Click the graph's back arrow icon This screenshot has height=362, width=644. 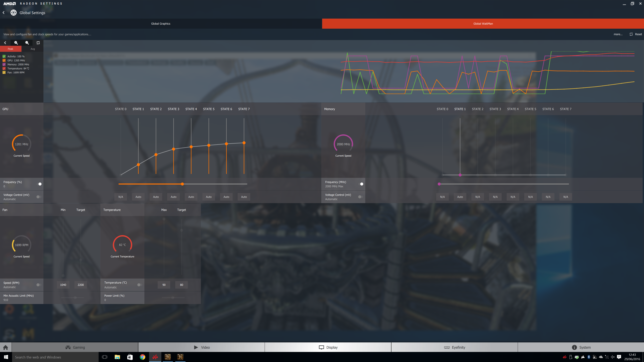point(5,43)
